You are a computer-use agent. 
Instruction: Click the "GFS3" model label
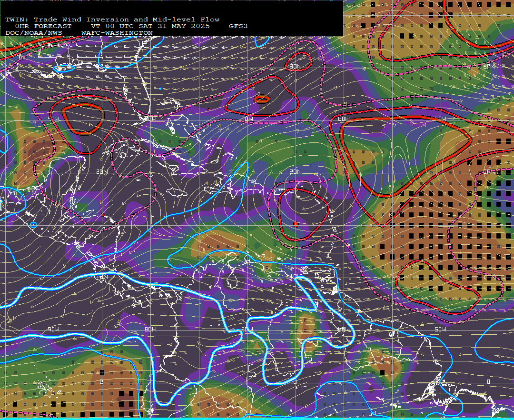pos(238,26)
